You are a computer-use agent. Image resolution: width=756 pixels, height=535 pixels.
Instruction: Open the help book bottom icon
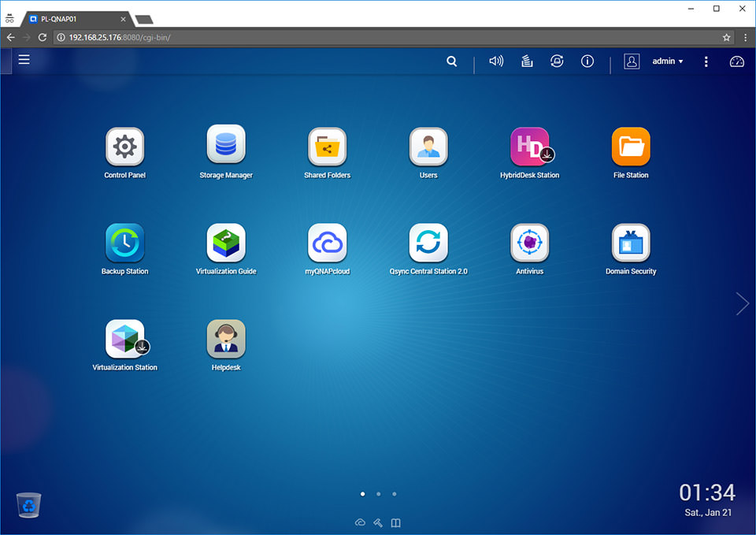point(396,523)
